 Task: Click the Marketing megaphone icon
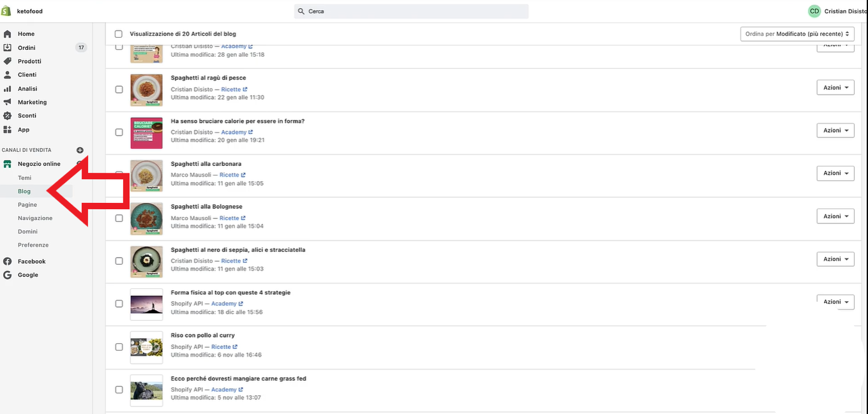point(8,102)
